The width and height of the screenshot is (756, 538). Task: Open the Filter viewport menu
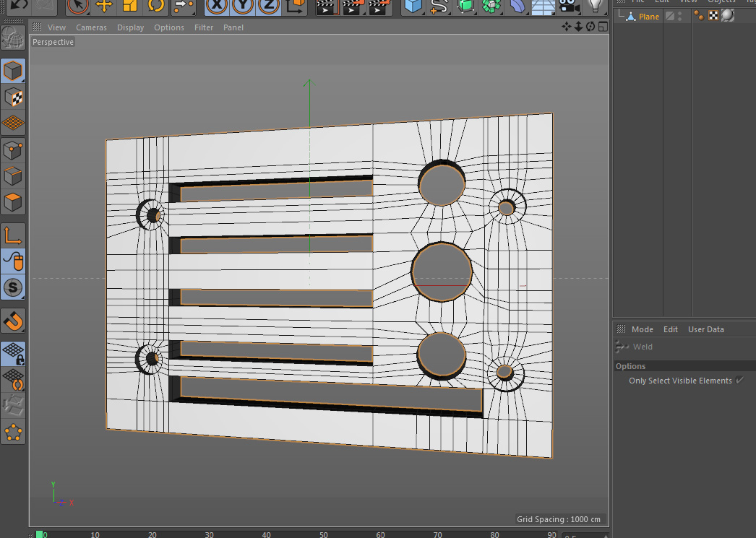(204, 27)
